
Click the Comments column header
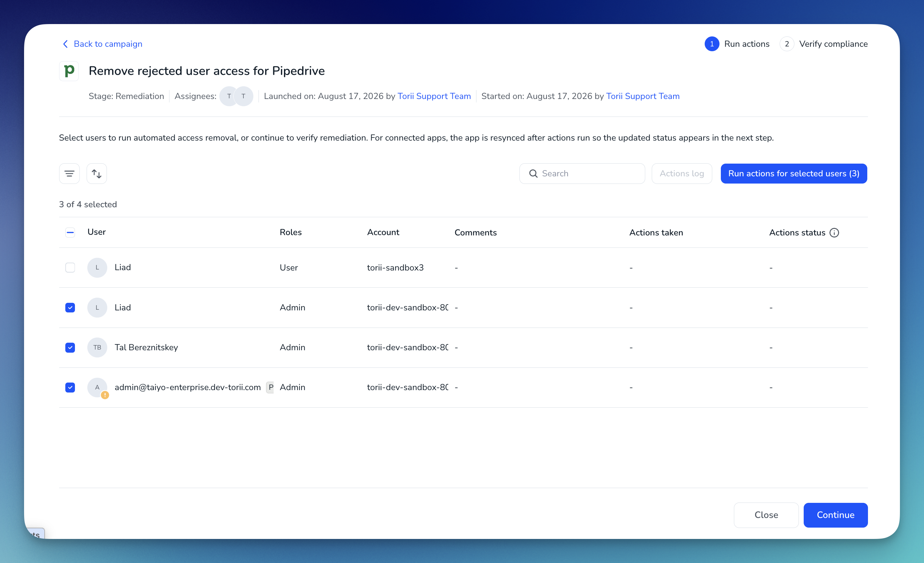point(475,233)
